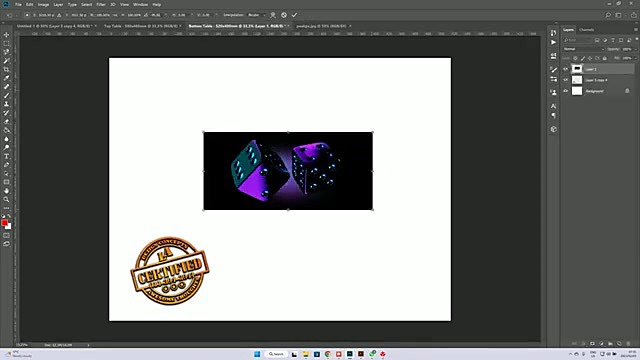The width and height of the screenshot is (640, 360).
Task: Open the layer filter Kind dropdown
Action: point(577,40)
